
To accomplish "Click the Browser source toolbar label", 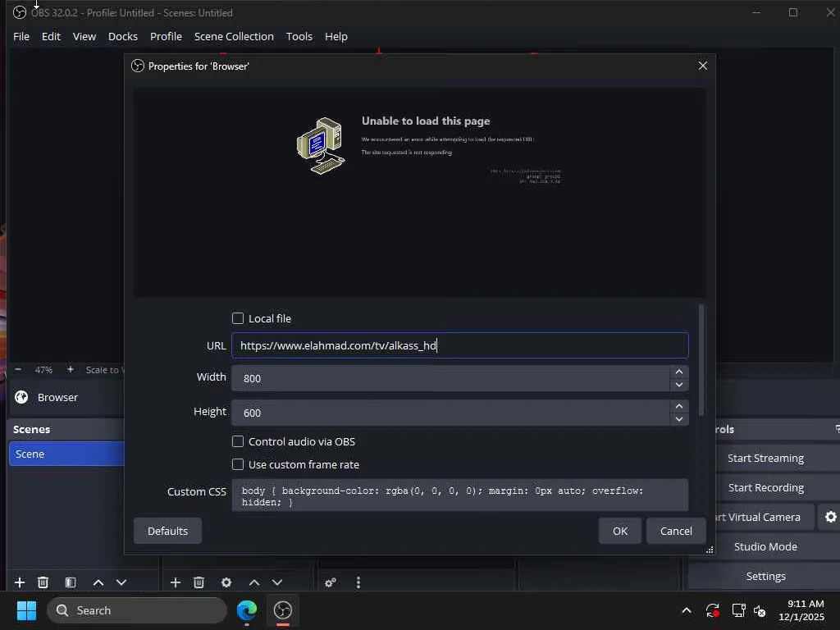I will click(58, 397).
